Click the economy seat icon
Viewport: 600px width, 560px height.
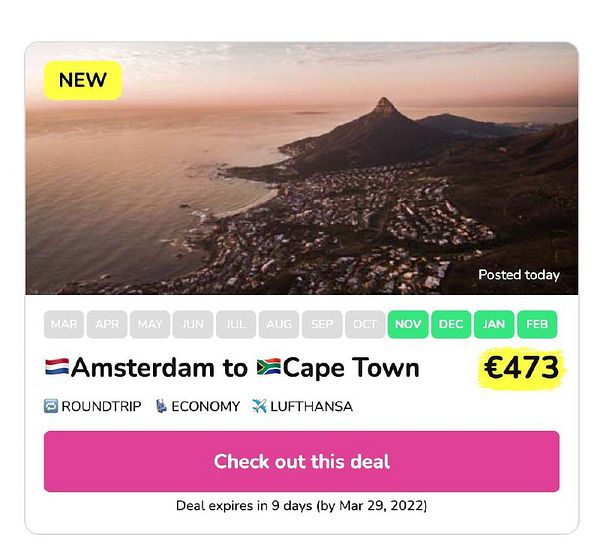[161, 406]
